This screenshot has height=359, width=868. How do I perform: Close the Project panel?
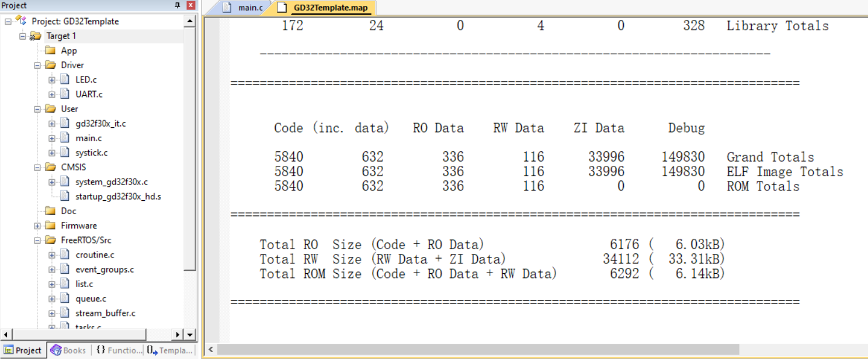coord(190,5)
